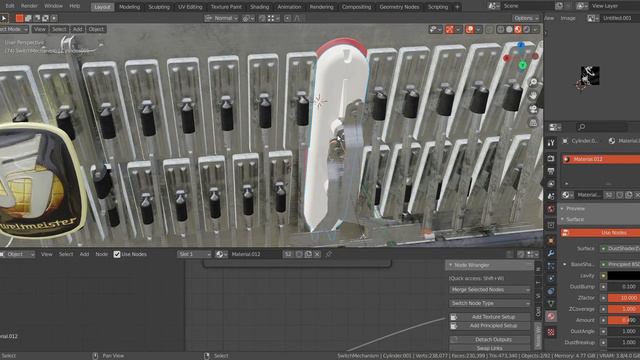Toggle the Use Nodes checkbox in node editor

pyautogui.click(x=117, y=254)
